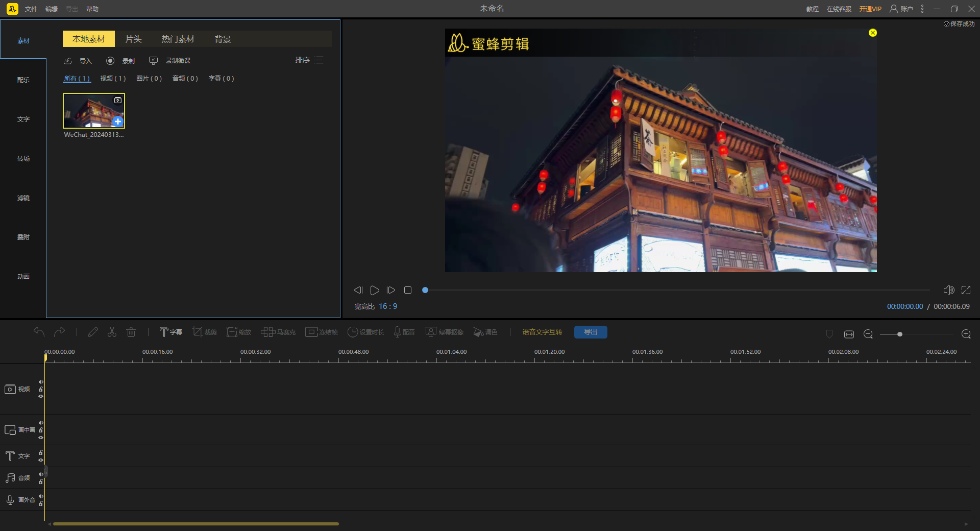Open the 文件 menu
This screenshot has width=980, height=531.
pyautogui.click(x=31, y=9)
